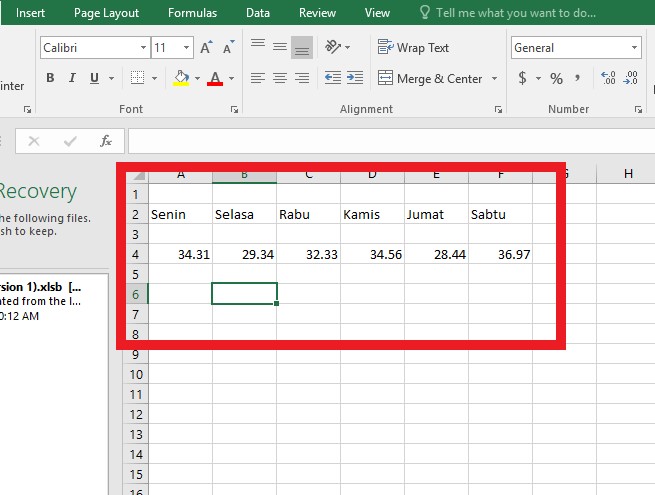Open the Borders dropdown arrow
Screen dimensions: 655x495
click(x=154, y=78)
